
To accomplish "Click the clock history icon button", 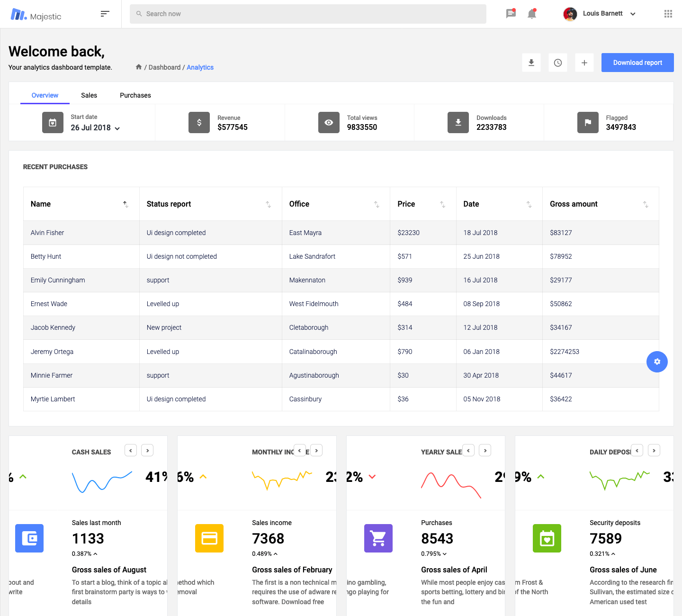I will point(558,63).
